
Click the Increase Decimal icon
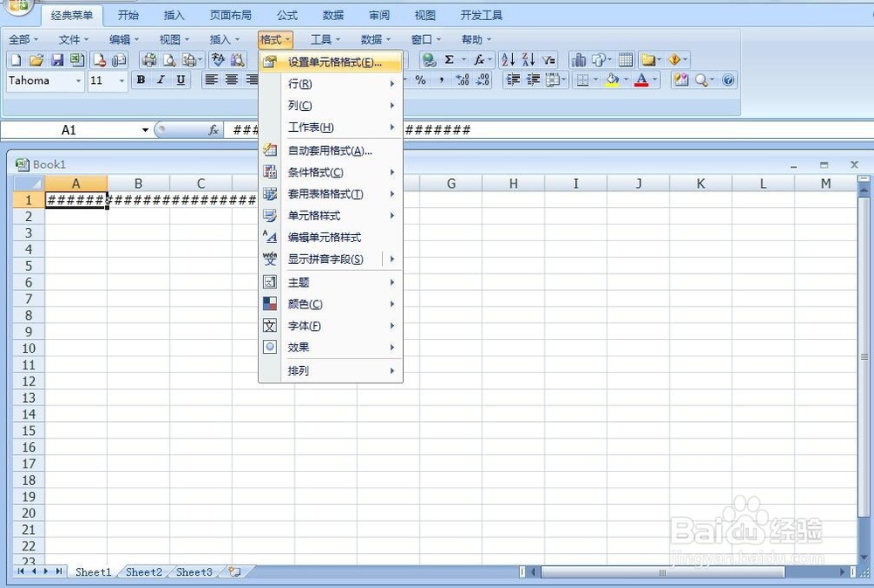[x=462, y=80]
